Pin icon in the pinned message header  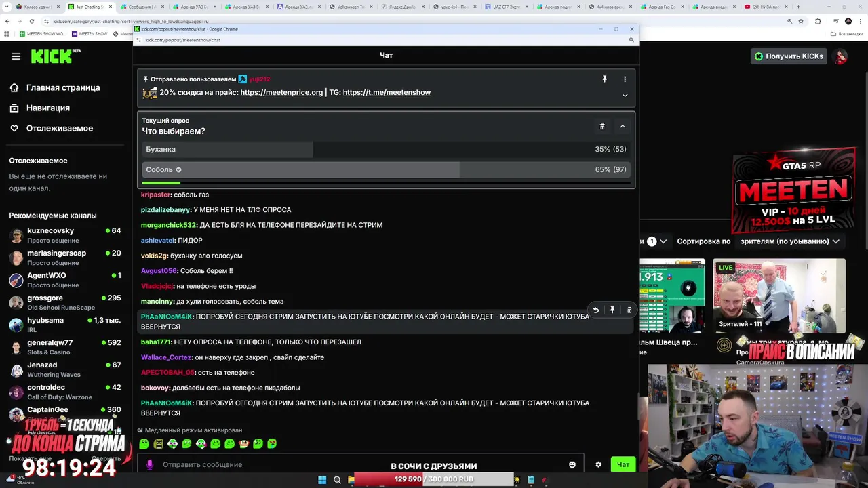604,79
